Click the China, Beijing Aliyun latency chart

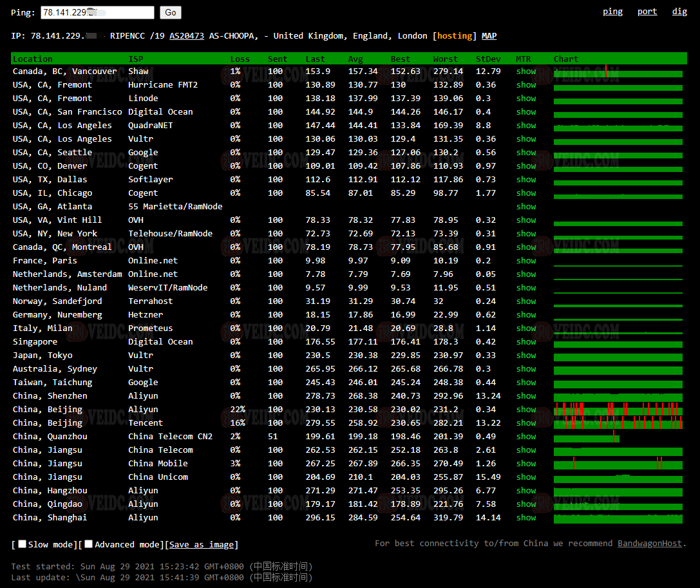coord(618,410)
